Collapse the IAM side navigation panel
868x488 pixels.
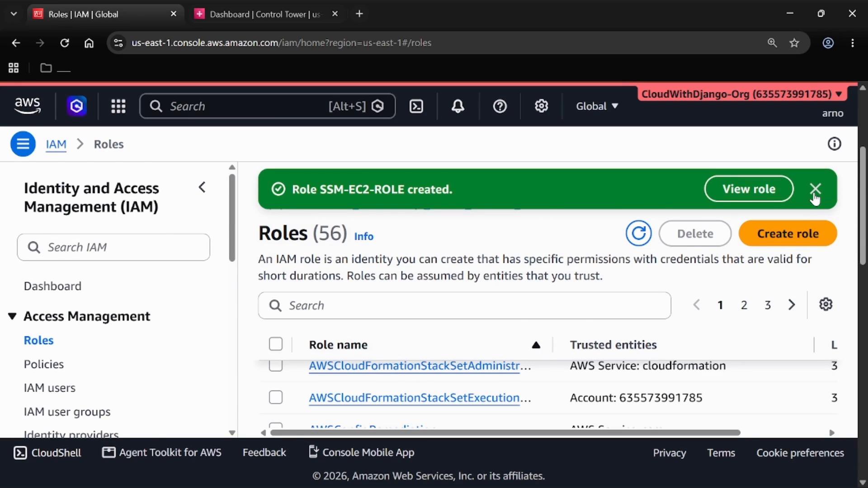[x=202, y=188]
